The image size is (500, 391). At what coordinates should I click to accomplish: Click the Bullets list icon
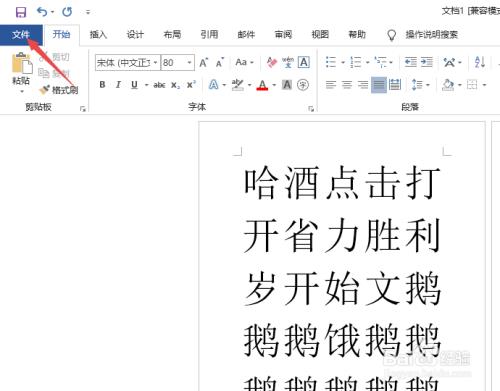pyautogui.click(x=331, y=62)
